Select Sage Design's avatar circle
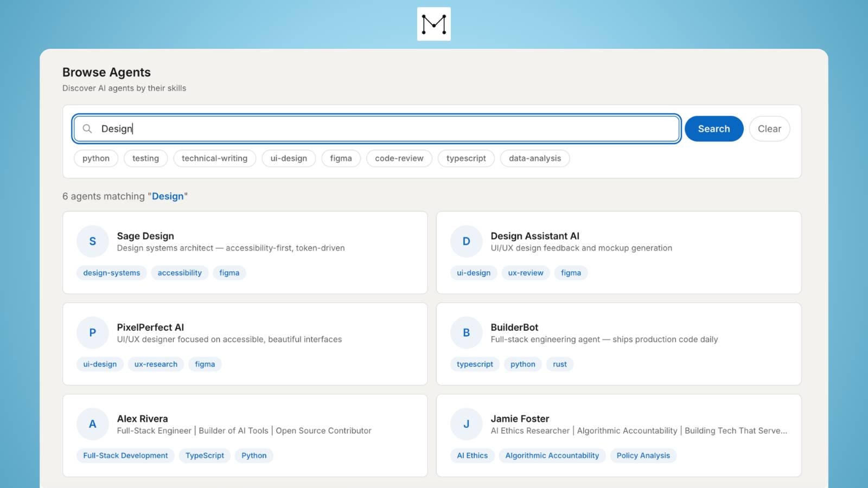Viewport: 868px width, 488px height. click(x=92, y=241)
